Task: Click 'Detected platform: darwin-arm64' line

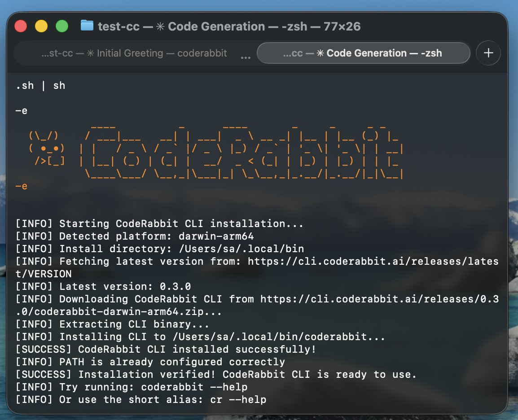Action: point(135,236)
